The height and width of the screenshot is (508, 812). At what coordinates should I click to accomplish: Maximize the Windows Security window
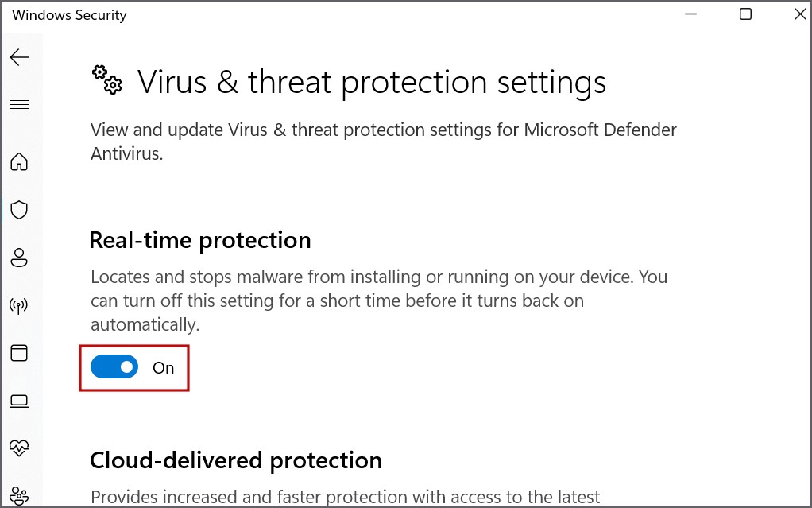coord(745,15)
